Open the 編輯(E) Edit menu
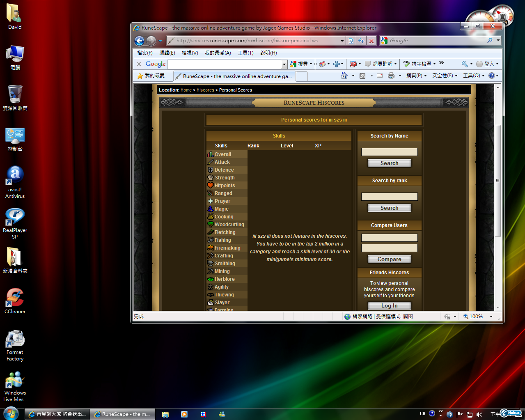This screenshot has width=525, height=420. [x=167, y=53]
